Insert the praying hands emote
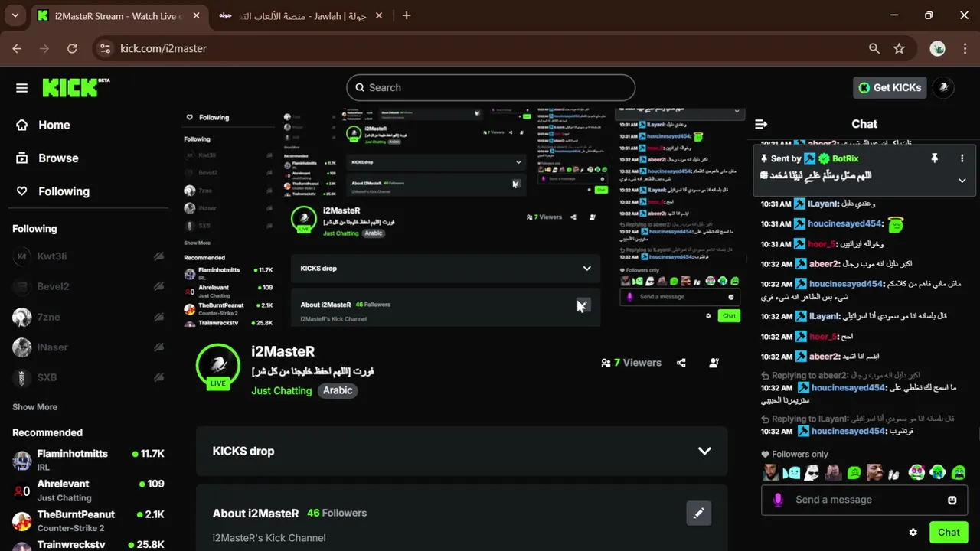Screen dimensions: 980x551 click(894, 474)
